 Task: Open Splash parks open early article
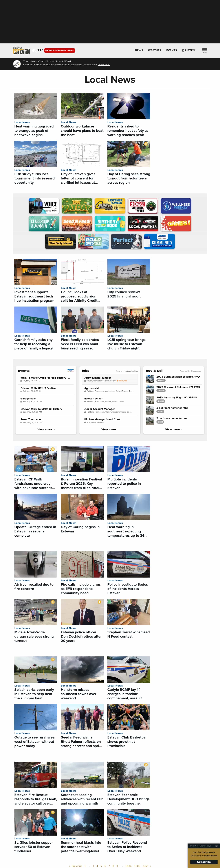(x=34, y=694)
